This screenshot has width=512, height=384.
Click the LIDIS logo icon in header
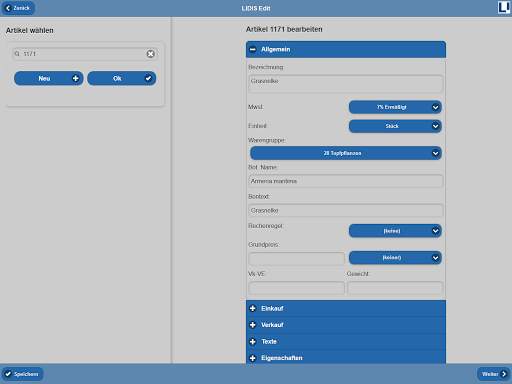click(x=504, y=7)
